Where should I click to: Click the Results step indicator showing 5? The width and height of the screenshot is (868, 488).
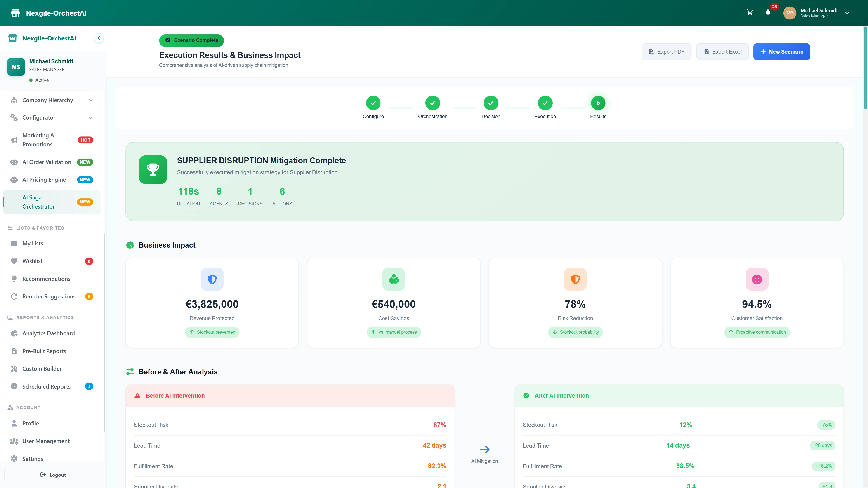click(598, 103)
